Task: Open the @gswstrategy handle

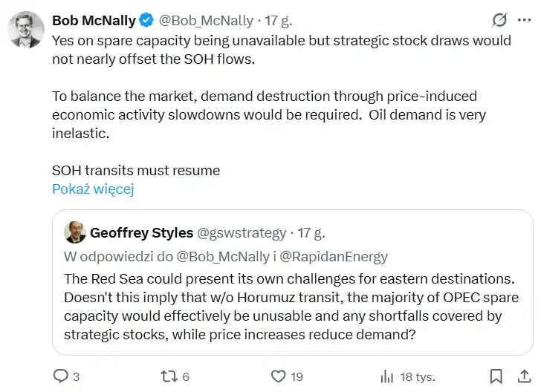Action: coord(242,233)
